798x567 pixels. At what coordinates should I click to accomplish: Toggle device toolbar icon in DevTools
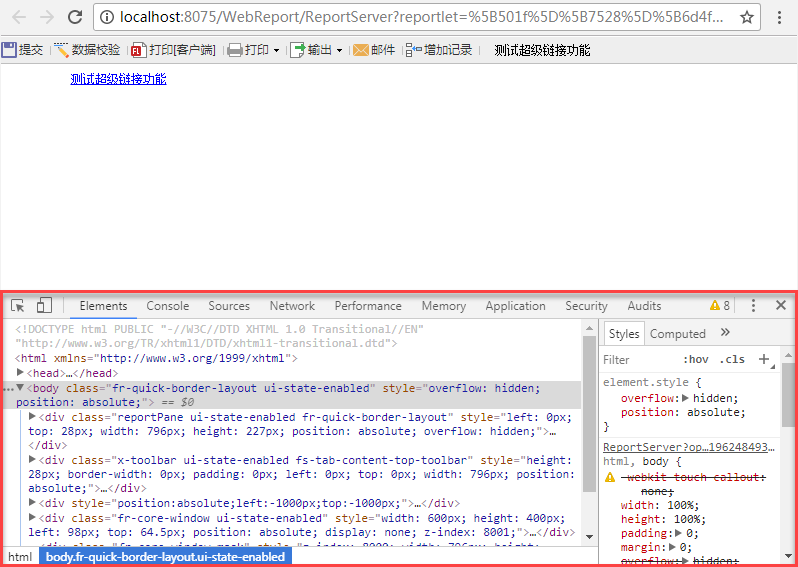(44, 305)
